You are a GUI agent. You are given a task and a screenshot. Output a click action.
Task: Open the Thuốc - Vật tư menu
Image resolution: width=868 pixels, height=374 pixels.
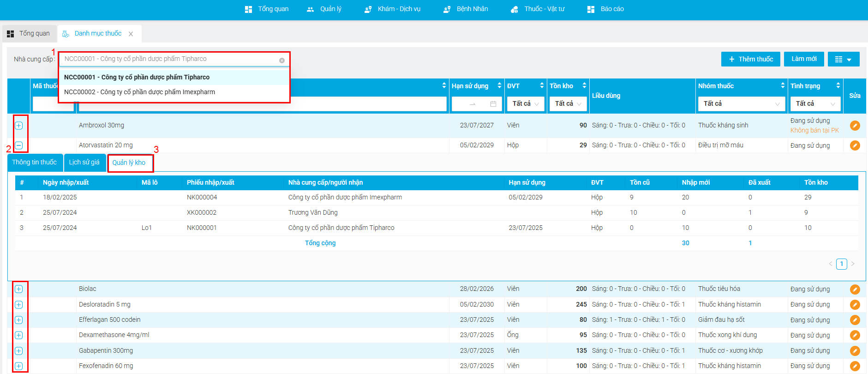538,9
